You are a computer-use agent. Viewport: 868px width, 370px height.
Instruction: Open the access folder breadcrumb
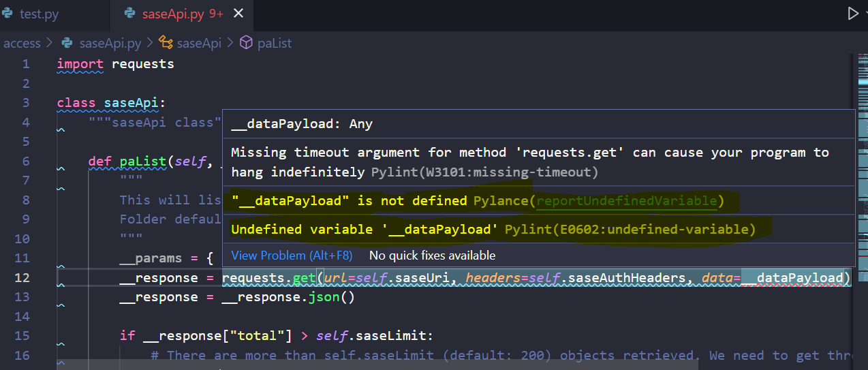22,43
